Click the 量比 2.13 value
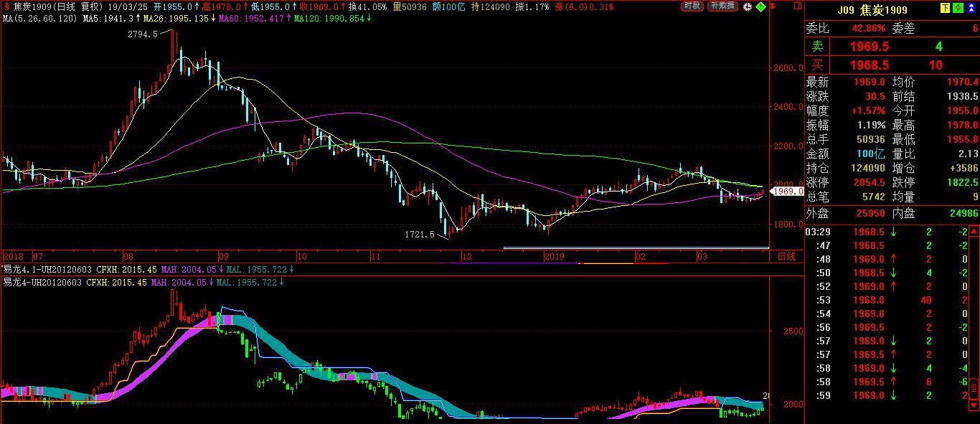 967,154
